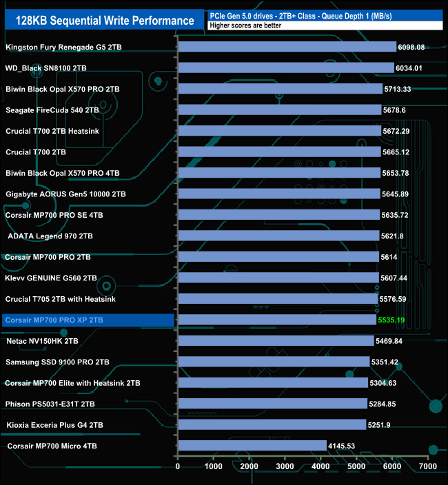Image resolution: width=448 pixels, height=485 pixels.
Task: Click the value 5678.6
Action: pos(394,110)
